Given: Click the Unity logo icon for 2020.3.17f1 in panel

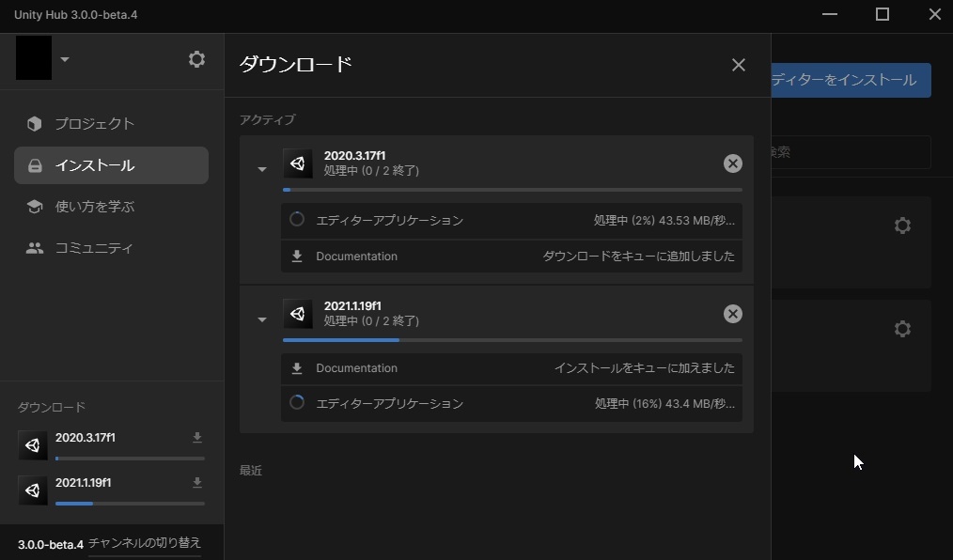Looking at the screenshot, I should (298, 163).
